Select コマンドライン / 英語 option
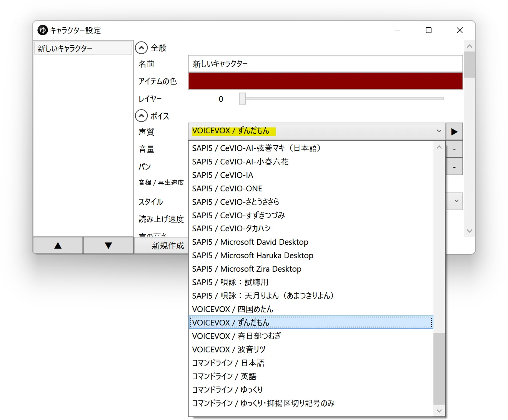Viewport: 508px width, 420px height. (x=311, y=377)
